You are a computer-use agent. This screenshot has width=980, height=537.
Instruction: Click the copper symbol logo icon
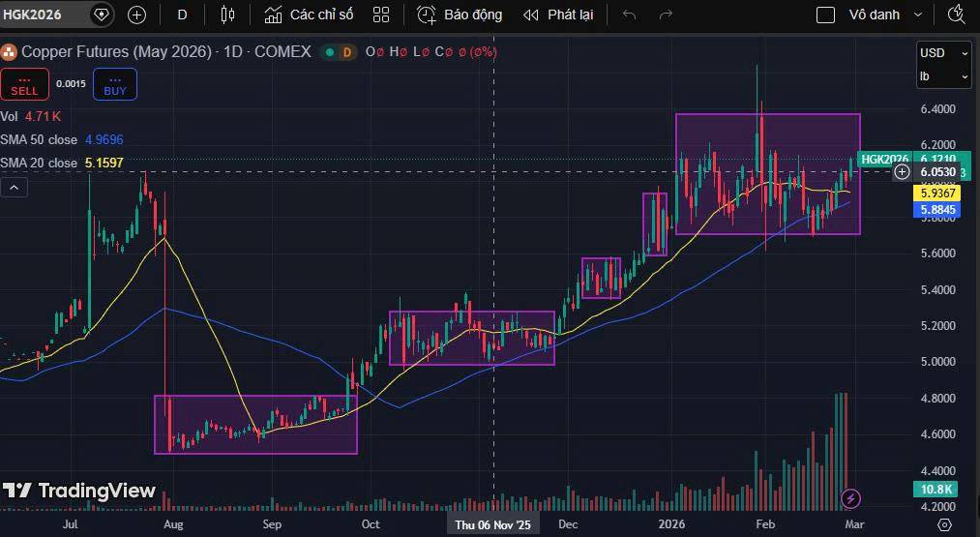tap(9, 52)
